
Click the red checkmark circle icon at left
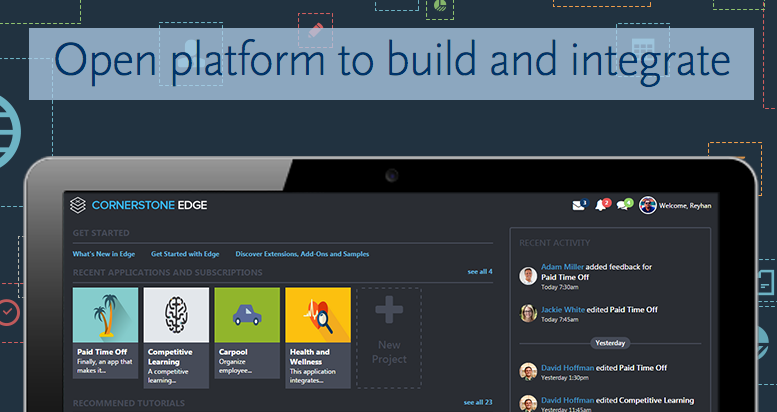click(7, 312)
